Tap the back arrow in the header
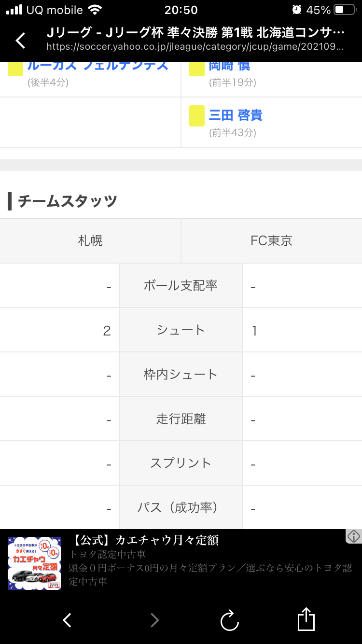 click(21, 41)
